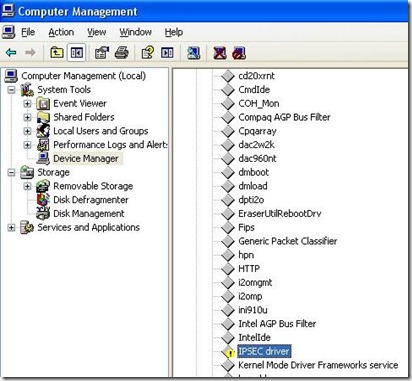The height and width of the screenshot is (381, 412).
Task: Click the Up one level folder icon
Action: [57, 53]
